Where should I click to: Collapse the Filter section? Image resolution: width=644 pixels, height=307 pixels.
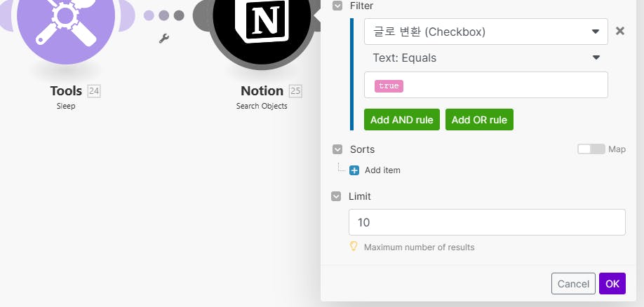tap(337, 5)
